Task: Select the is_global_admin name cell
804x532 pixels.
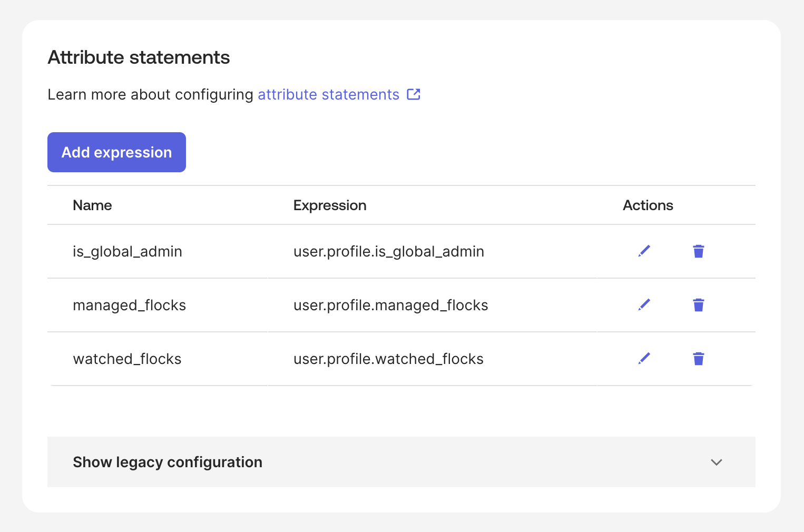Action: pyautogui.click(x=128, y=252)
